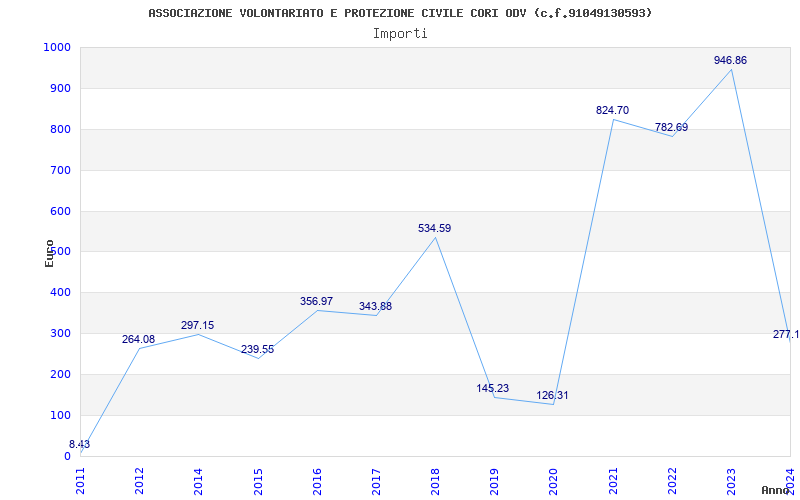
Task: Select peak data label 946.86
Action: [x=731, y=60]
